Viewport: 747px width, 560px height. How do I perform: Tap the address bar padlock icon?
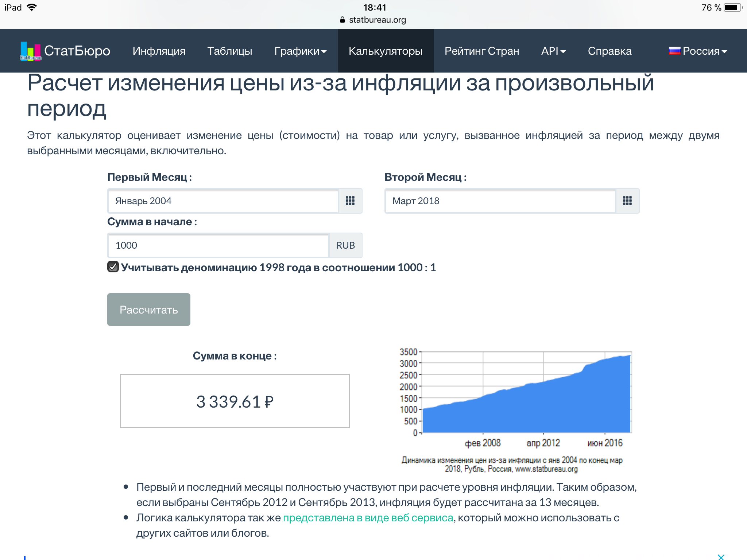342,20
